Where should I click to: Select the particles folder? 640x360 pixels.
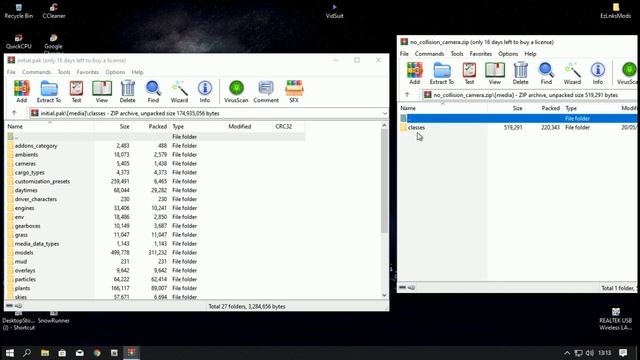(x=25, y=279)
